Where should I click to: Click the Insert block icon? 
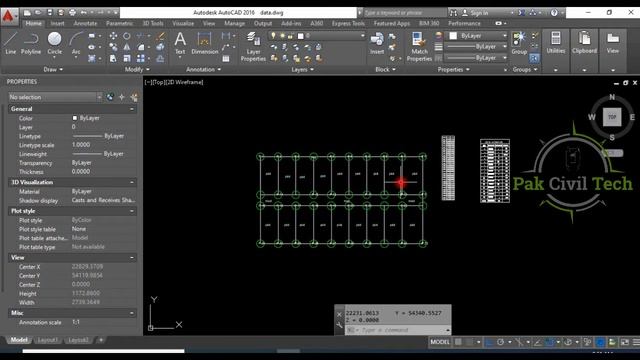pos(377,43)
